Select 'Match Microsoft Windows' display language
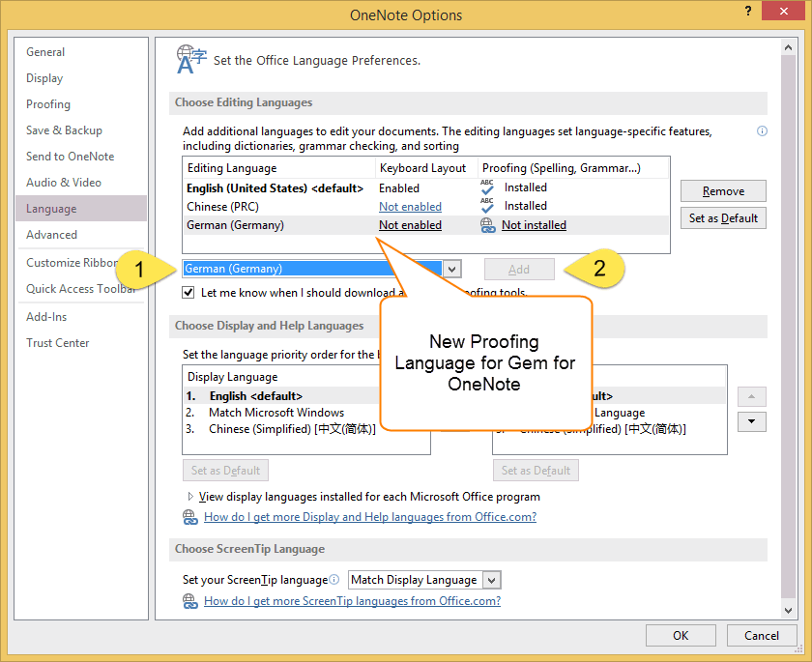This screenshot has height=662, width=812. click(276, 413)
